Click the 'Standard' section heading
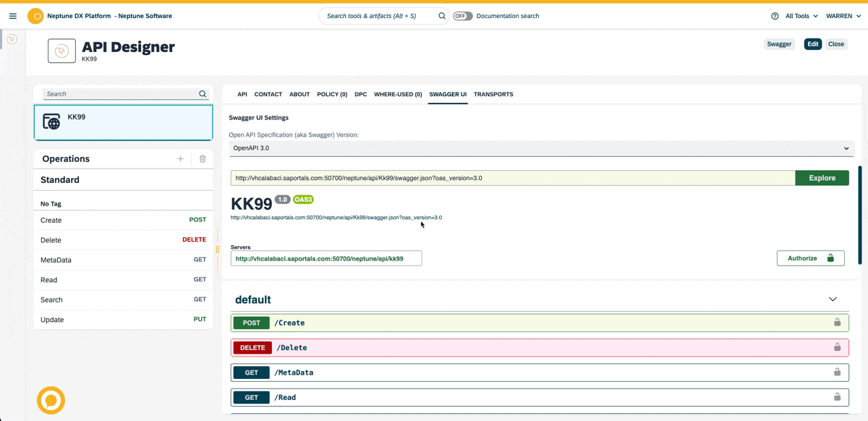Image resolution: width=868 pixels, height=421 pixels. pyautogui.click(x=59, y=180)
